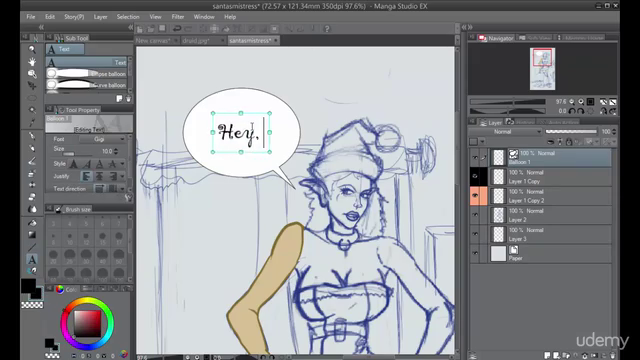Image resolution: width=640 pixels, height=360 pixels.
Task: Toggle visibility of Balloon 1 layer
Action: coord(475,158)
